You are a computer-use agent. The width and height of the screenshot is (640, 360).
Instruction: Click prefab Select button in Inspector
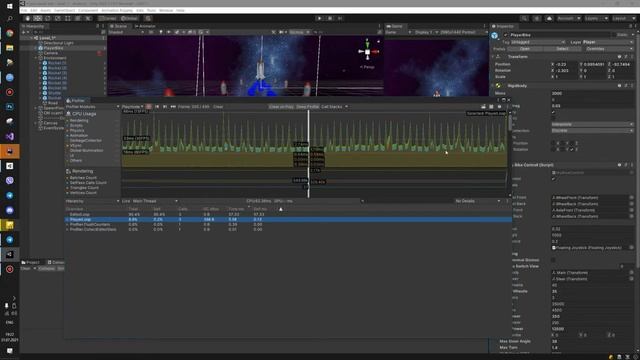click(x=562, y=49)
